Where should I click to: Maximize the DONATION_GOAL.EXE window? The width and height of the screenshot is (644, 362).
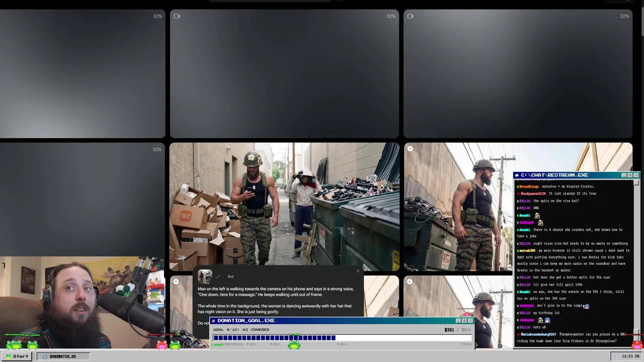tap(464, 321)
